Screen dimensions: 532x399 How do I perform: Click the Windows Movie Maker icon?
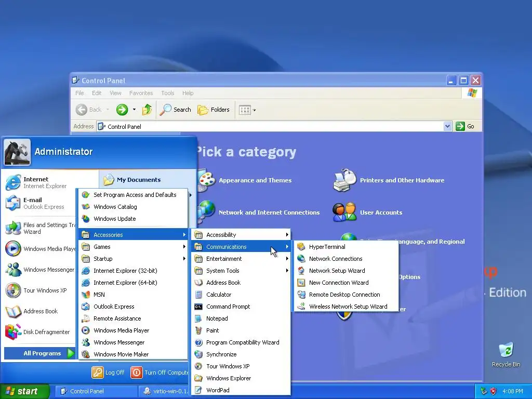click(x=86, y=354)
